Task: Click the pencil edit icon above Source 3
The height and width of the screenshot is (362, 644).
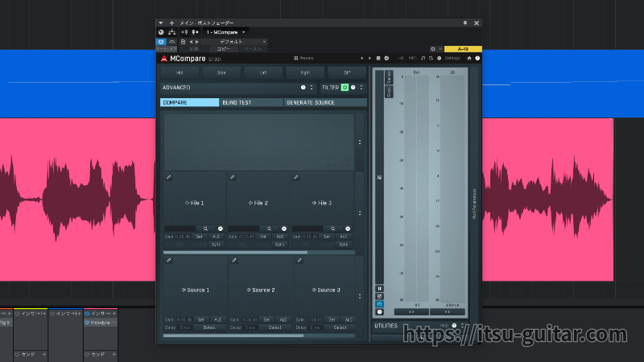Action: (299, 260)
